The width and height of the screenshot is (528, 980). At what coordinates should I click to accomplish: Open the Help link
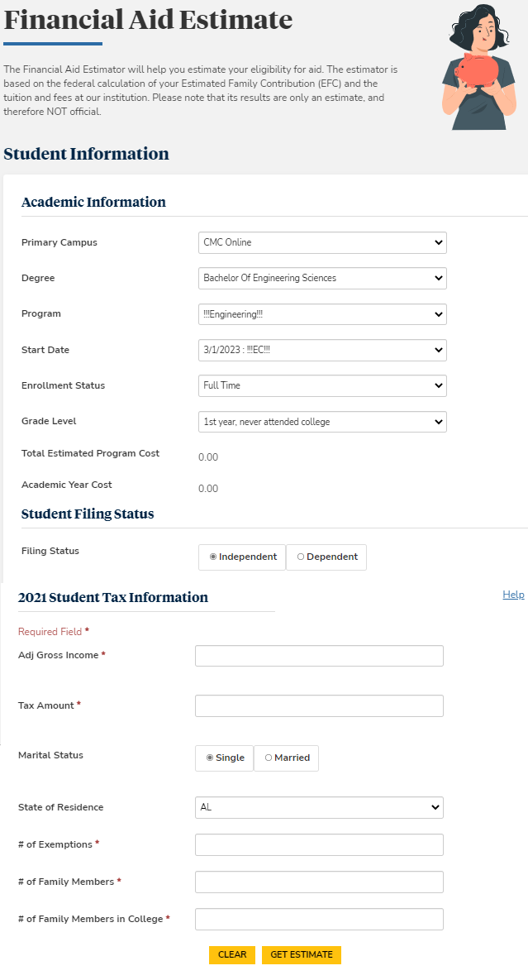pyautogui.click(x=513, y=594)
